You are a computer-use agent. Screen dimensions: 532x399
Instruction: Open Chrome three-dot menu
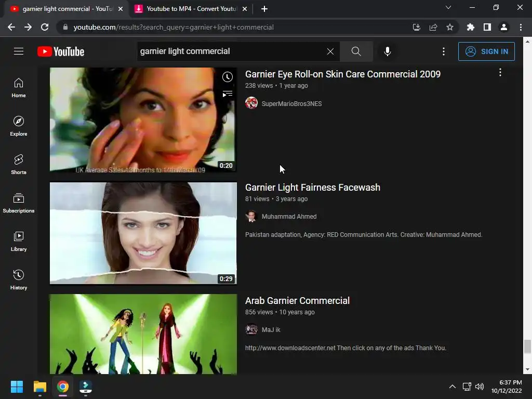coord(521,27)
